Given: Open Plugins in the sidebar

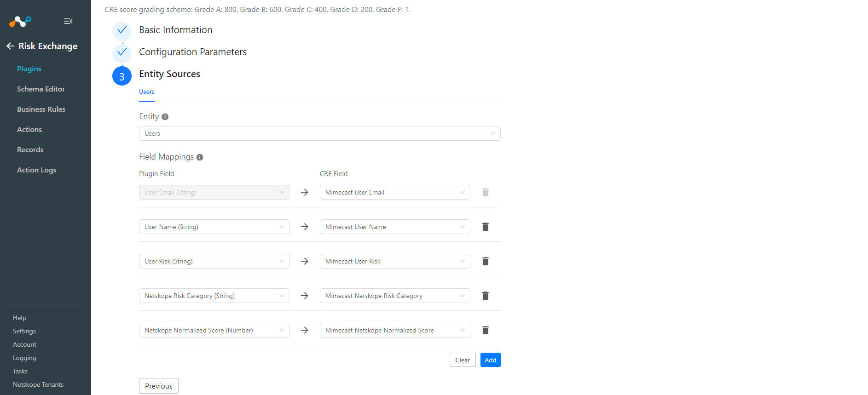Looking at the screenshot, I should click(29, 69).
